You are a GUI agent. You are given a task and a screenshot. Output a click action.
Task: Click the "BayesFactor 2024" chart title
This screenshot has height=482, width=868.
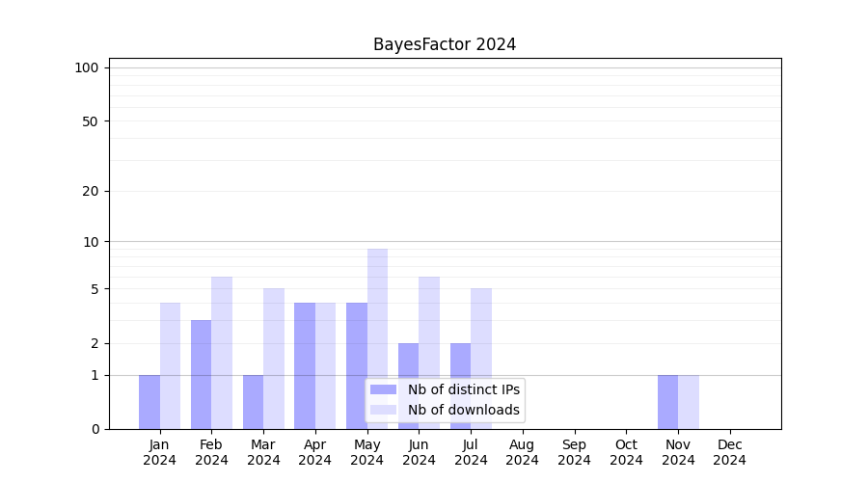pos(445,44)
